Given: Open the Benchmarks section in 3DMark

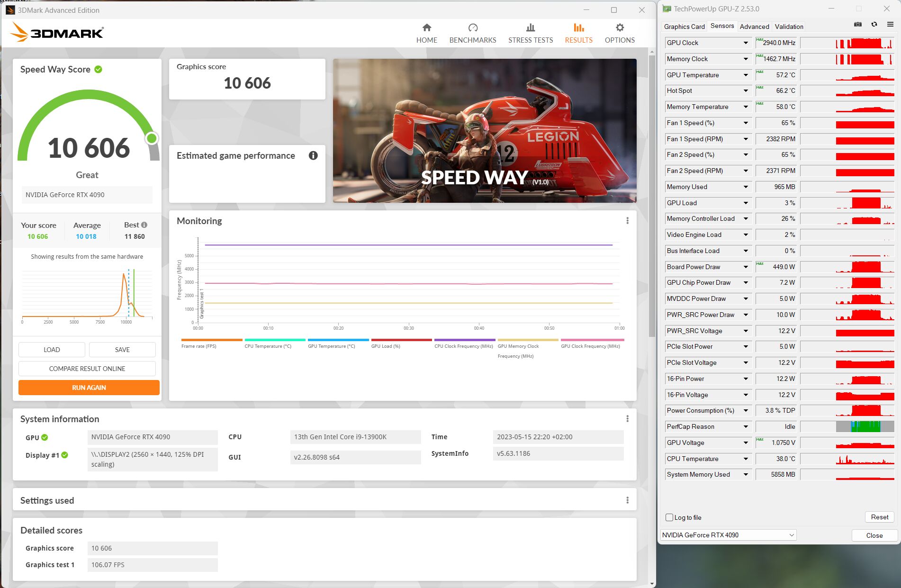Looking at the screenshot, I should (472, 33).
